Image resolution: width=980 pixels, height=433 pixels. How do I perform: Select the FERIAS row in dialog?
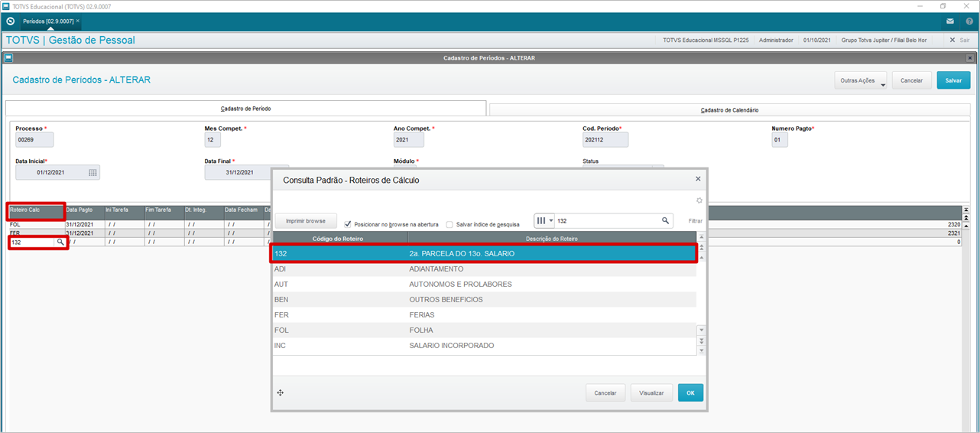coord(484,314)
